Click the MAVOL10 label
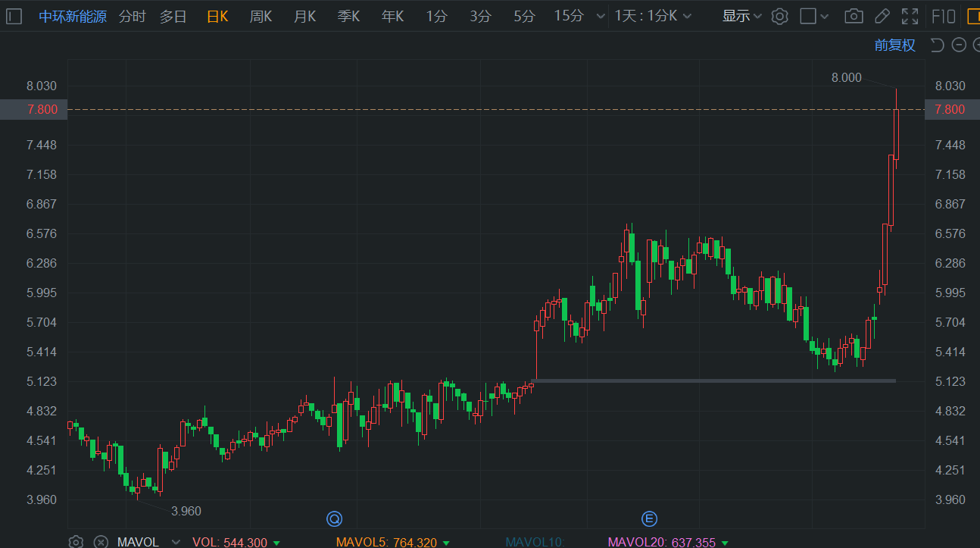 pos(534,542)
